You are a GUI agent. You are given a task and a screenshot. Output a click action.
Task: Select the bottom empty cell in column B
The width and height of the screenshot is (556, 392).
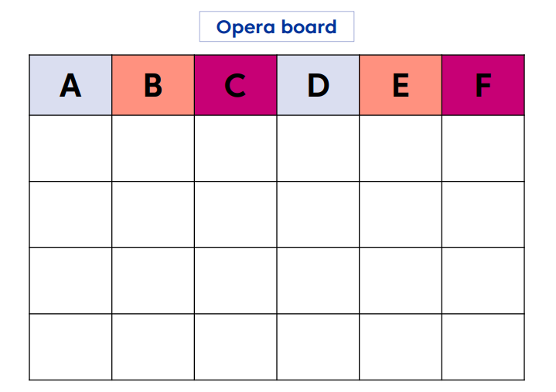153,346
